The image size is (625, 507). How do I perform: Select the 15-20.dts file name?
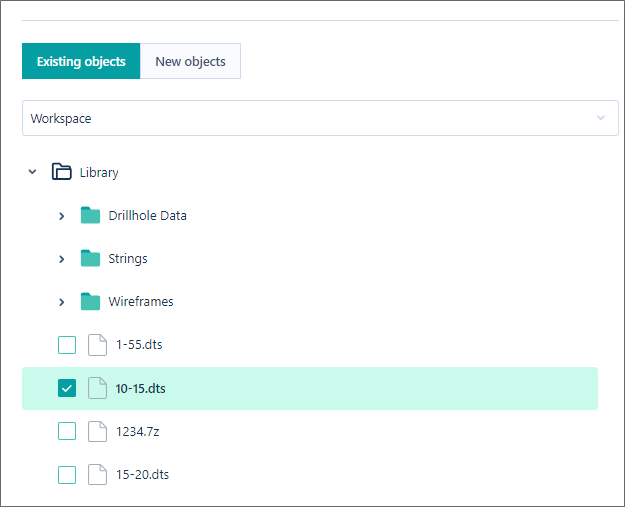(x=142, y=474)
